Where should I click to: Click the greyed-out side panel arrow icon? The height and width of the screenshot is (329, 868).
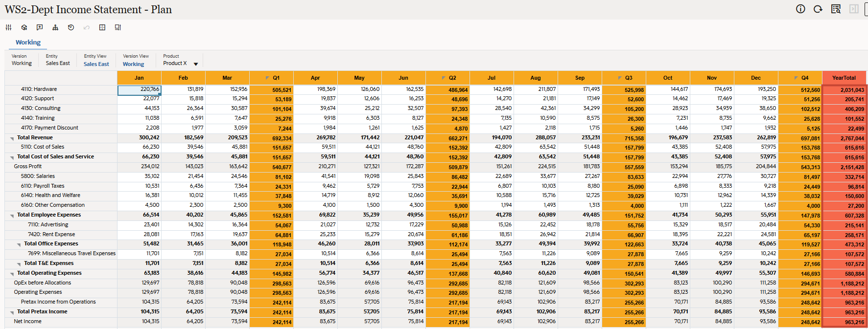[854, 9]
